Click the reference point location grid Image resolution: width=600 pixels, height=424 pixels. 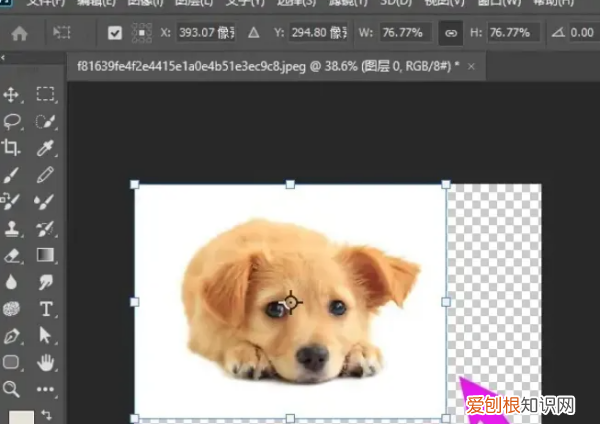coord(142,33)
